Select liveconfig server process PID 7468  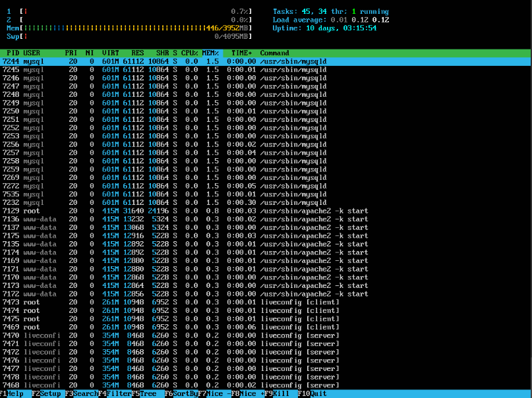pos(266,385)
